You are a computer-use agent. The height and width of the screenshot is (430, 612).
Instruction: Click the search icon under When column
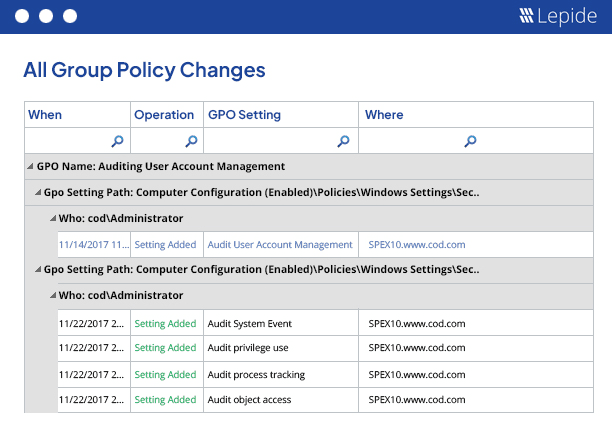(x=117, y=141)
